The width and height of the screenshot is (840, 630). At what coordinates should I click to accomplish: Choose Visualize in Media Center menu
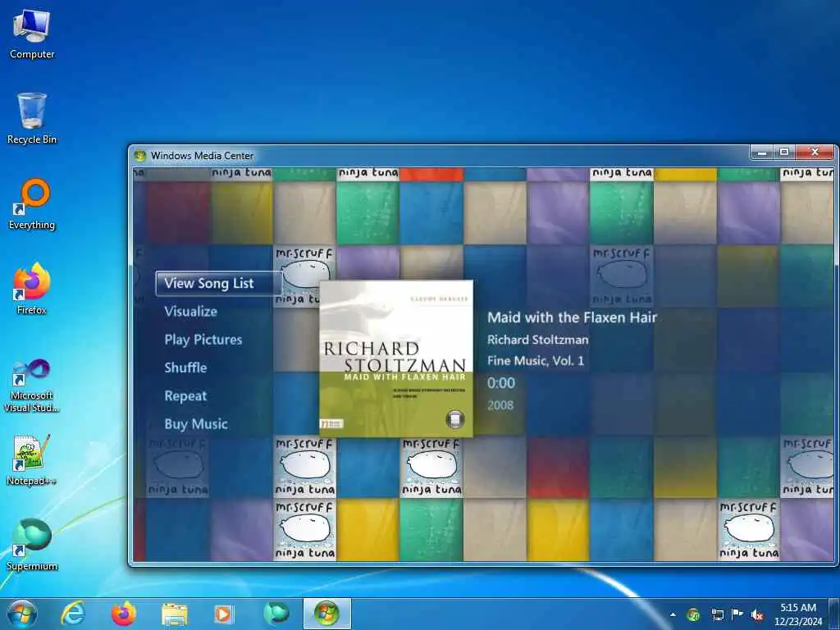click(x=190, y=311)
